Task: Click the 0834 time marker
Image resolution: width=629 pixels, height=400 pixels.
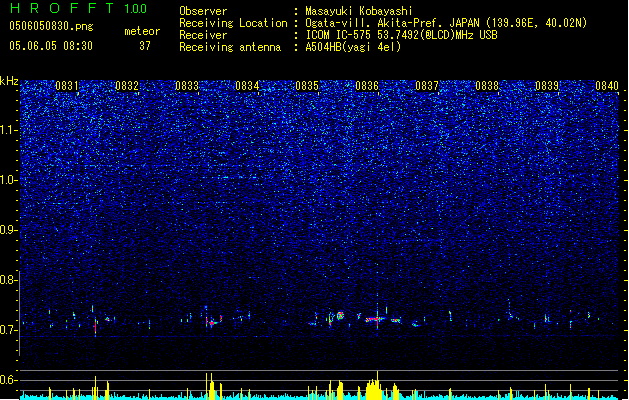Action: [x=247, y=86]
